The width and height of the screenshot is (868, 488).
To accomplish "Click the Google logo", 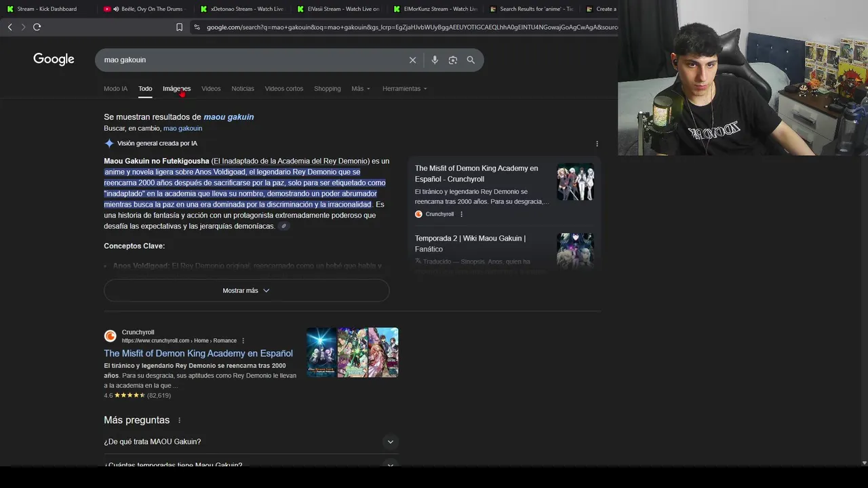I will coord(54,60).
